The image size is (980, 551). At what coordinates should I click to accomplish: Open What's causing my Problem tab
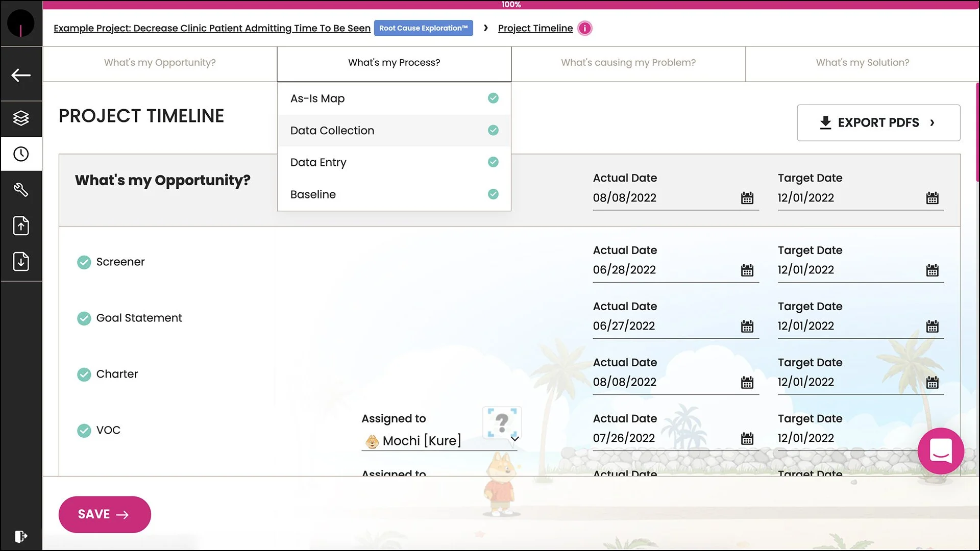pos(628,63)
